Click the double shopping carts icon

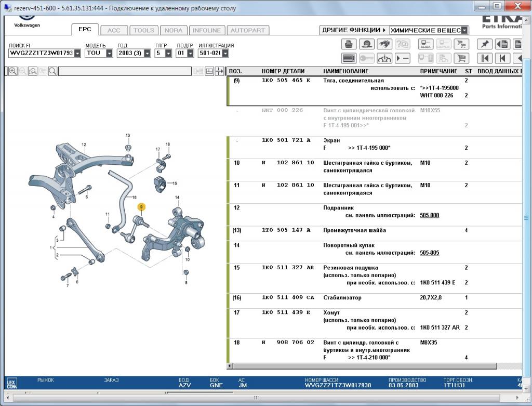[x=461, y=44]
